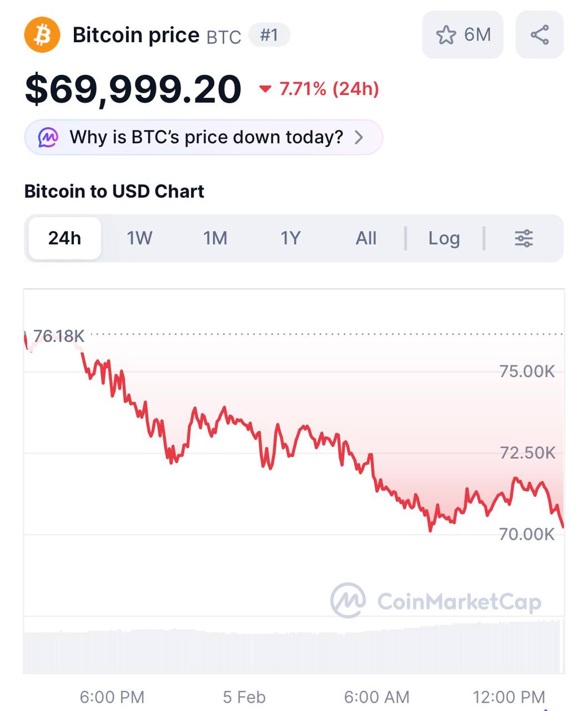Click the orange Bitcoin logo icon
Screen dimensions: 588x711
pos(42,35)
